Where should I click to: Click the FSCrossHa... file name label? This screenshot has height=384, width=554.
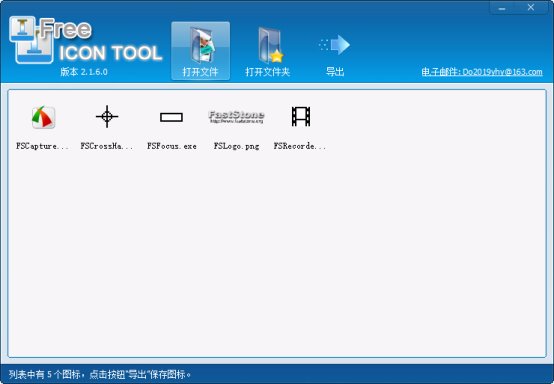107,146
